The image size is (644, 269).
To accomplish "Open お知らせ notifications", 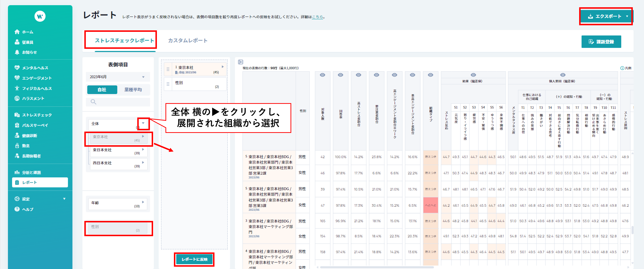I will pyautogui.click(x=26, y=52).
